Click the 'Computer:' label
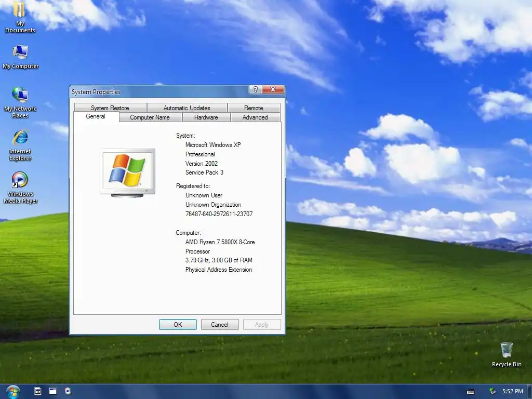 (188, 233)
